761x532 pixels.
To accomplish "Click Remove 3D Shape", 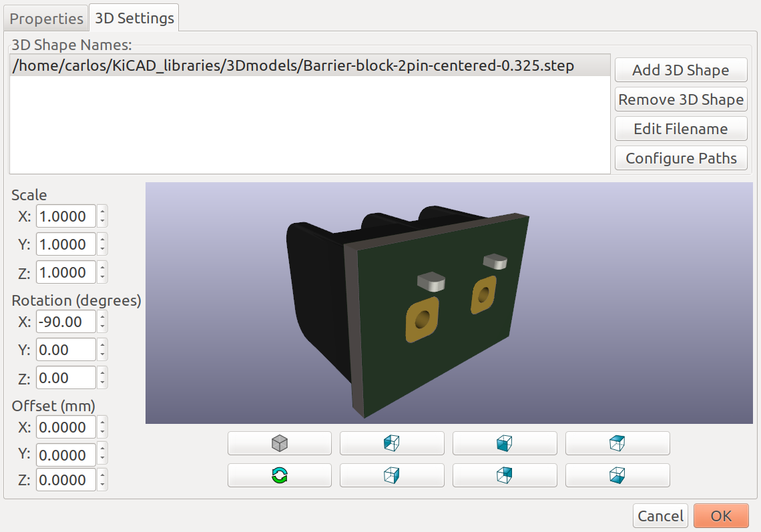I will 681,99.
